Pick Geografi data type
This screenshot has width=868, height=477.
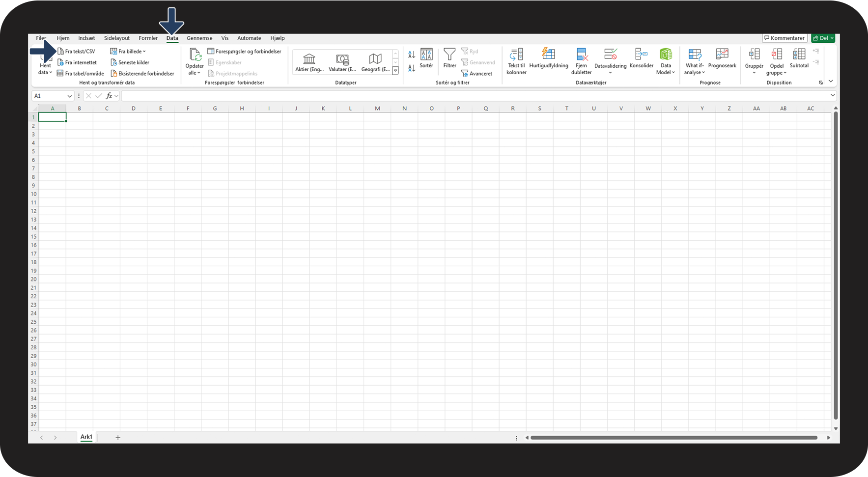coord(375,62)
